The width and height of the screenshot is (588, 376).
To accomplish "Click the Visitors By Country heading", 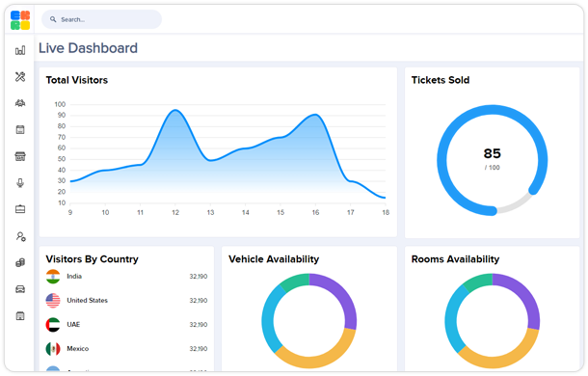I will click(92, 259).
